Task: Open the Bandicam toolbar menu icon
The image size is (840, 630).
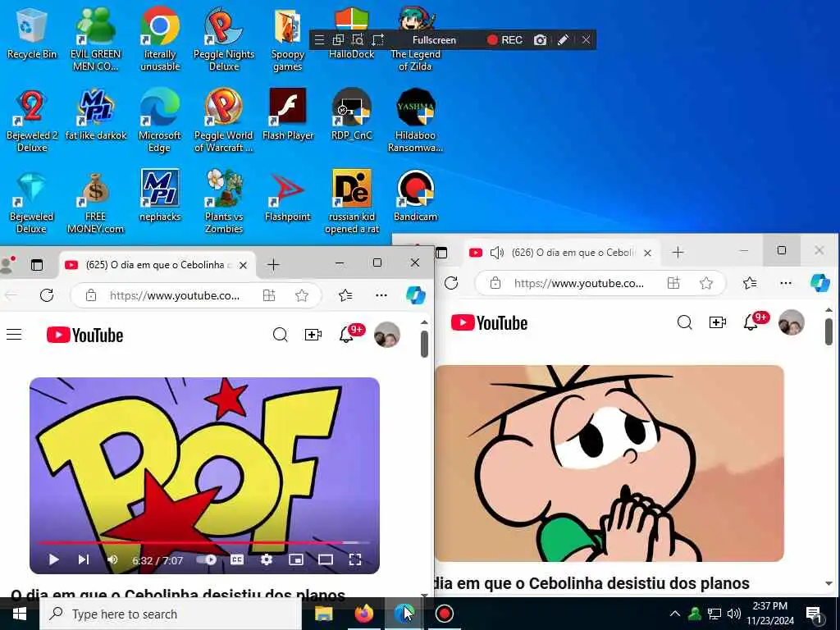Action: point(319,39)
